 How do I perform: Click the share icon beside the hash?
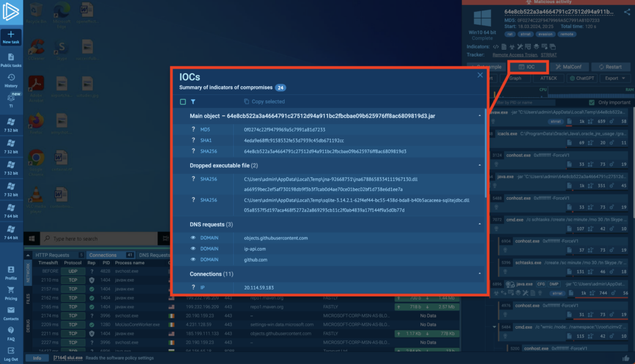pyautogui.click(x=626, y=12)
